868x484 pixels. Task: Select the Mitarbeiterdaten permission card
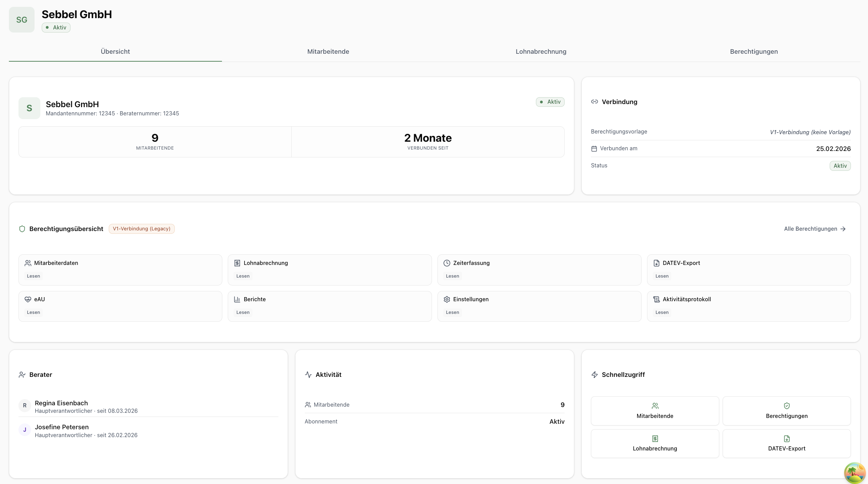click(120, 270)
